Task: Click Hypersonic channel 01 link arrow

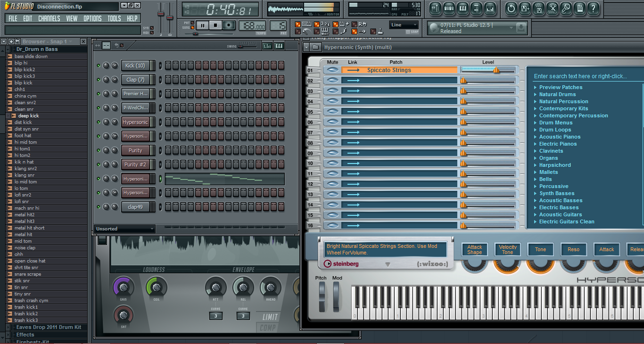Action: [x=354, y=70]
